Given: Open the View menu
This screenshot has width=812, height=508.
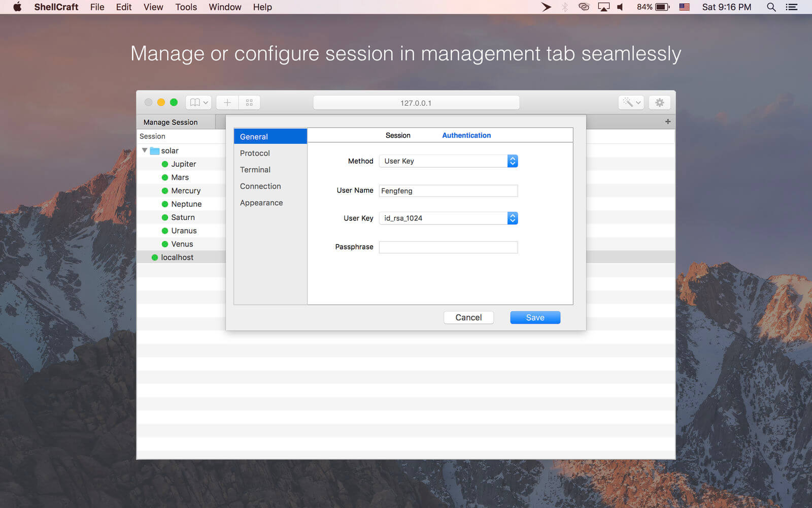Looking at the screenshot, I should click(153, 7).
